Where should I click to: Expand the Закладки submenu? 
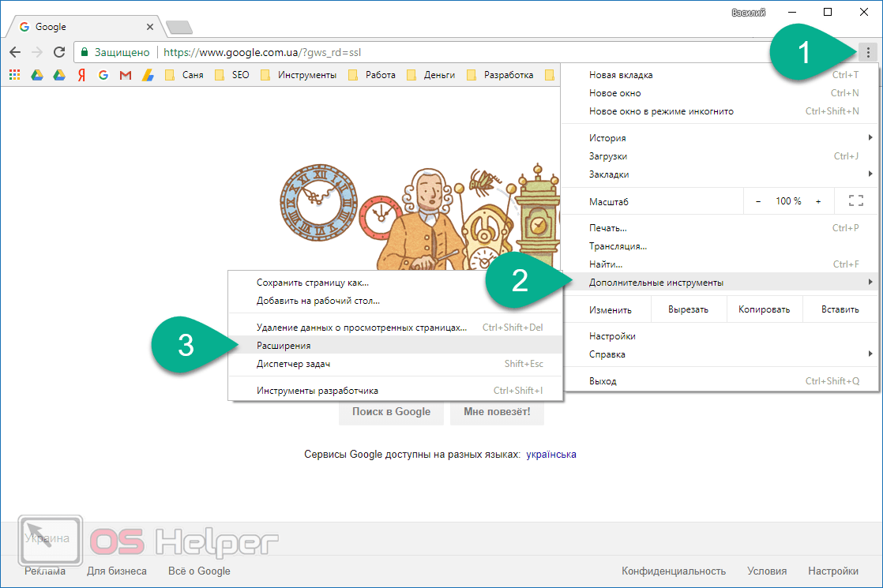[720, 174]
